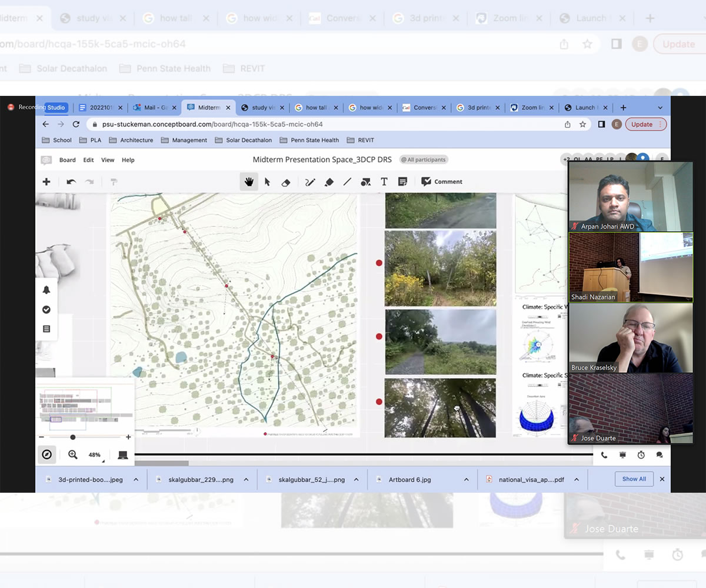Go back in the browser

(46, 124)
